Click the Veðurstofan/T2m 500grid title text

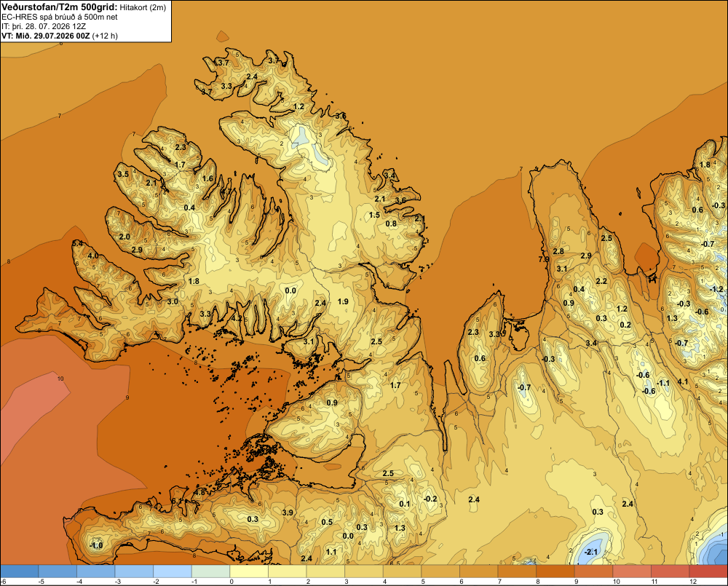coord(60,7)
